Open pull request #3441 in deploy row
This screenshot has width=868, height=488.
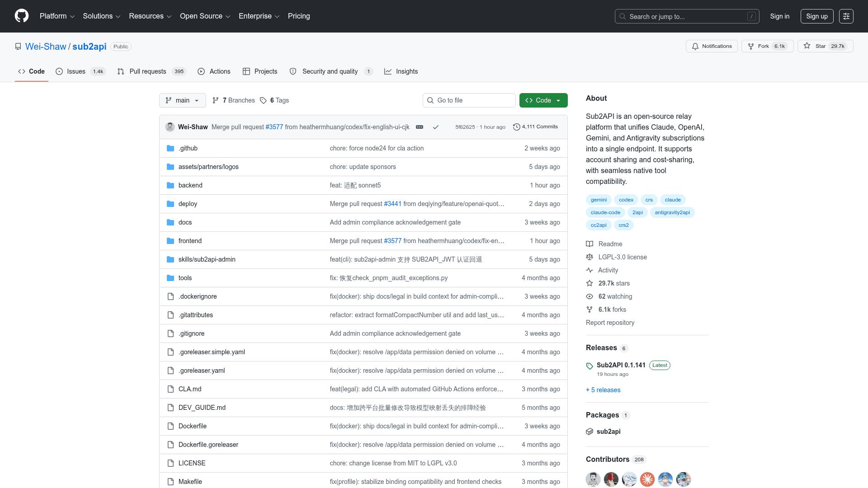click(x=392, y=204)
